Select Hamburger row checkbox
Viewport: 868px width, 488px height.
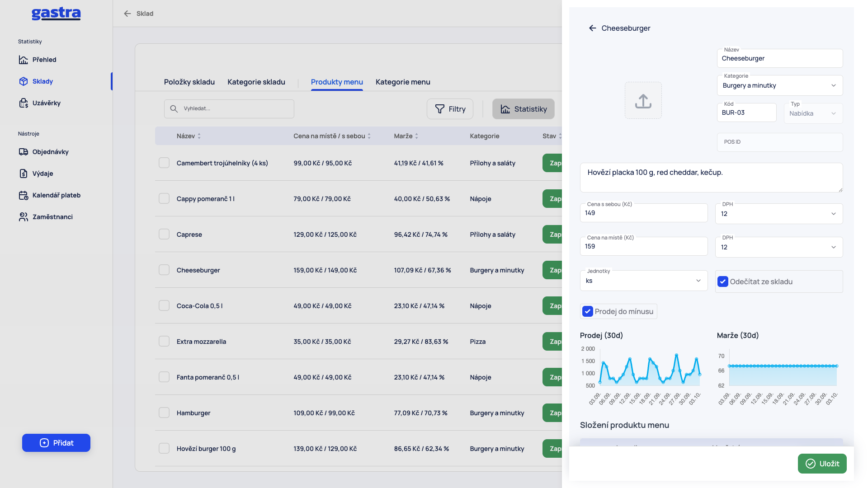click(x=164, y=413)
